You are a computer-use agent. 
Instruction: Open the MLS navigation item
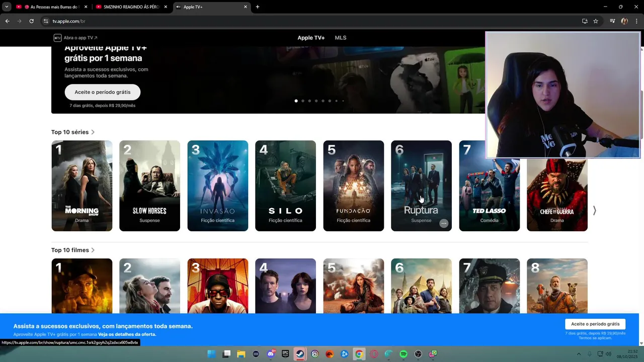(341, 38)
